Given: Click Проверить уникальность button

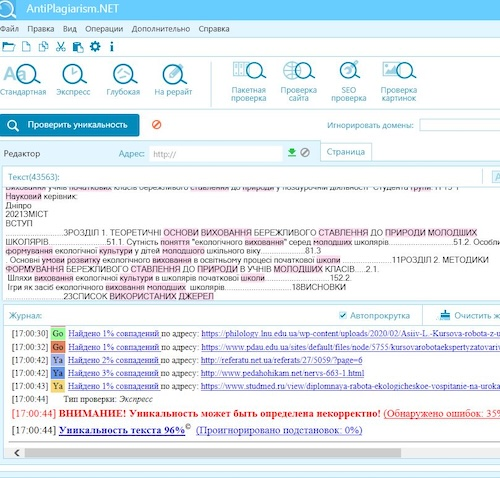Looking at the screenshot, I should coord(70,125).
